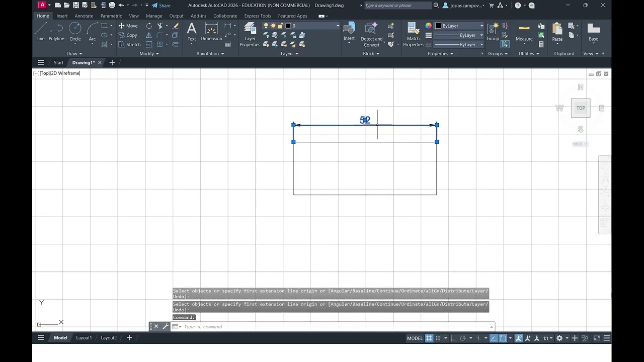Expand the Modify panel
Screen dimensions: 644x362
(x=149, y=54)
